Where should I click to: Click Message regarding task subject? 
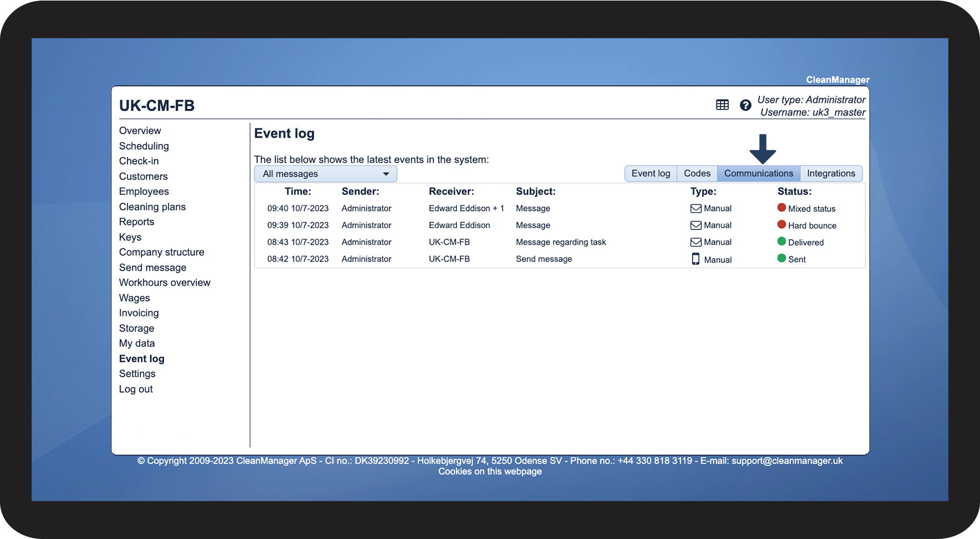coord(561,242)
